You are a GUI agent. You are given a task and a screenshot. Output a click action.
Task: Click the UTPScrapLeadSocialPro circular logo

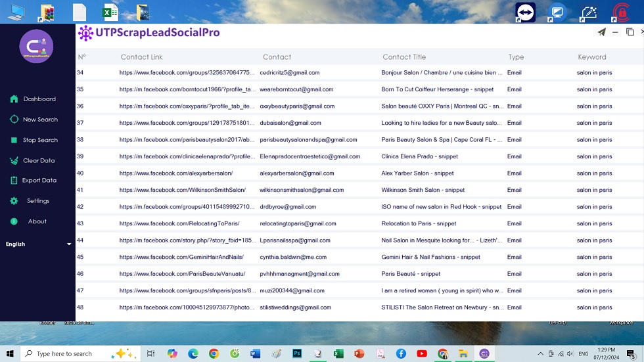point(36,47)
